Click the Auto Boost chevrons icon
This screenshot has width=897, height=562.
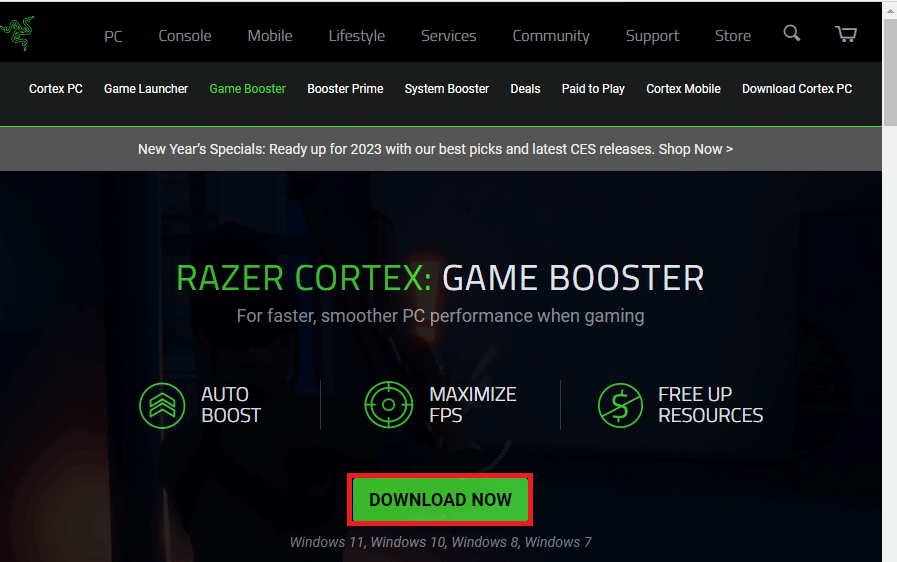point(162,405)
